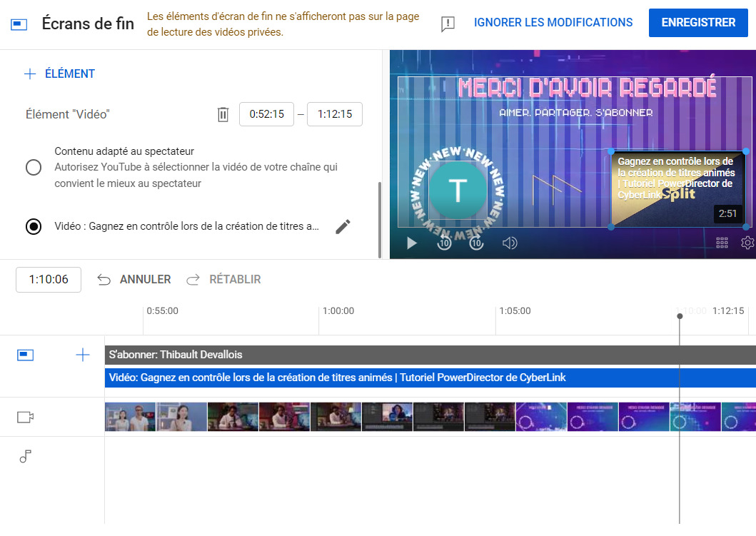756x536 pixels.
Task: Click the audio track music note icon
Action: pyautogui.click(x=25, y=456)
